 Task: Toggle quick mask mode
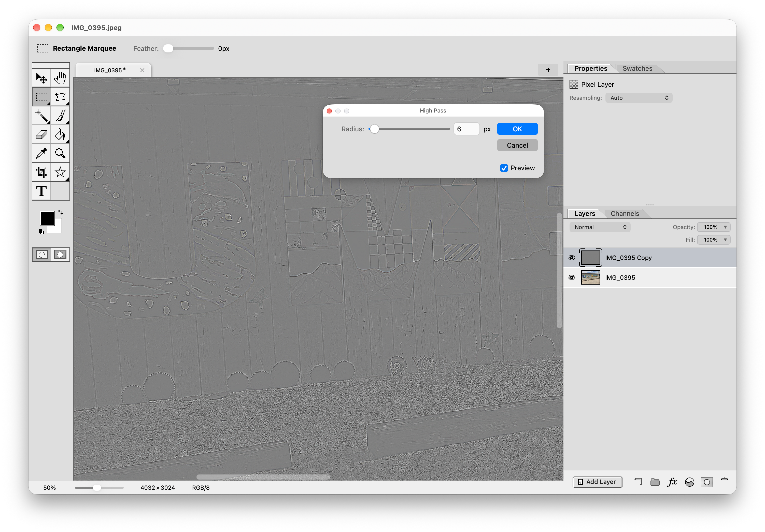(x=60, y=255)
